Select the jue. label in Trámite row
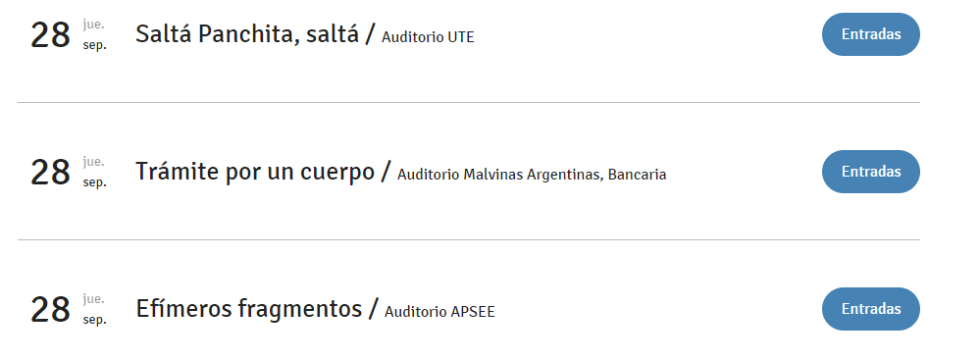Image resolution: width=980 pixels, height=360 pixels. [x=94, y=163]
